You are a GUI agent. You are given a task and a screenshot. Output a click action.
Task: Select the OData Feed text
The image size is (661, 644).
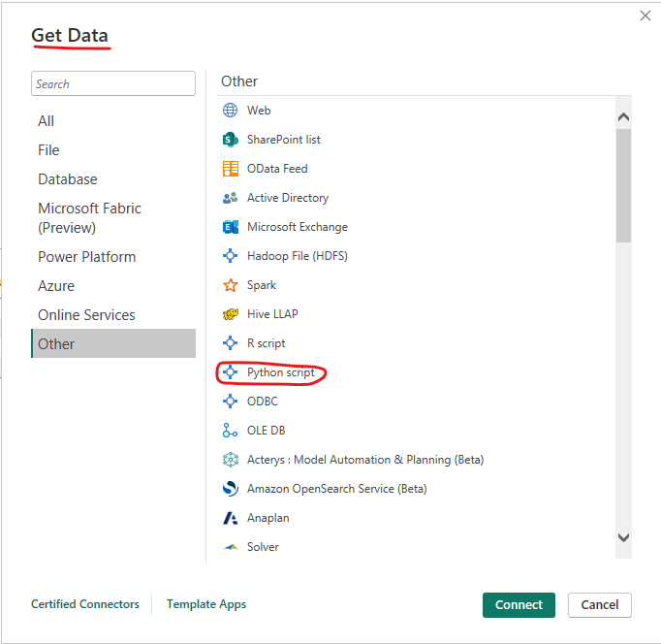point(277,169)
